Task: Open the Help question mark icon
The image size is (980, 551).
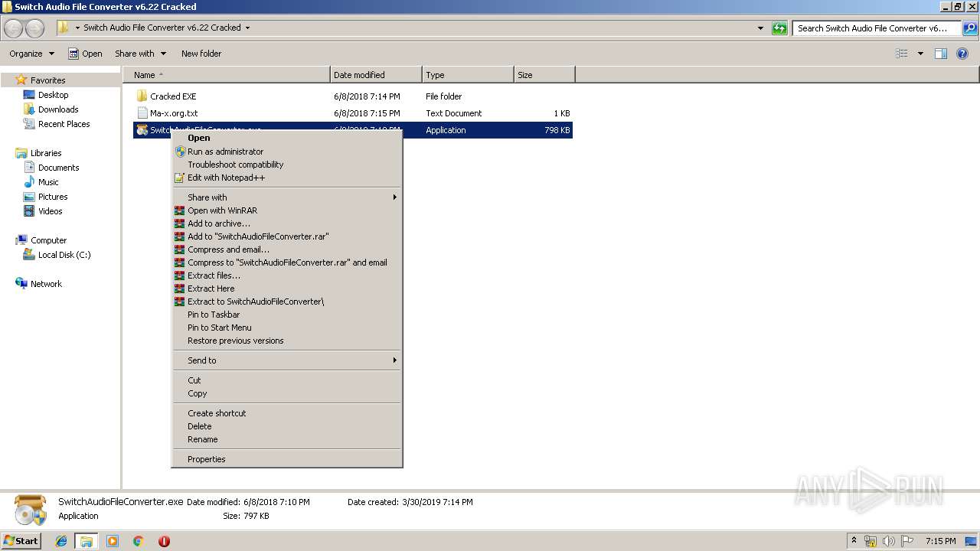Action: click(x=962, y=54)
